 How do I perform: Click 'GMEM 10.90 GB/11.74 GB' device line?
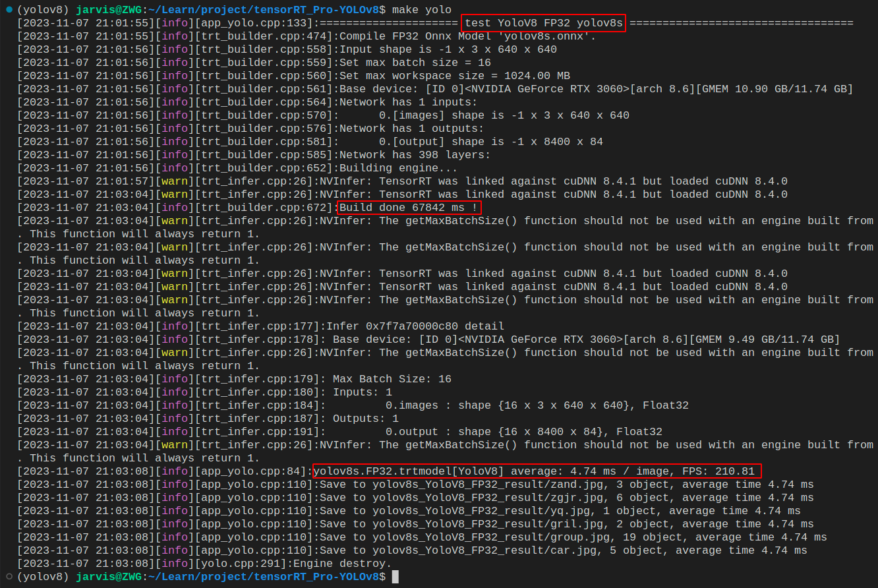(435, 89)
